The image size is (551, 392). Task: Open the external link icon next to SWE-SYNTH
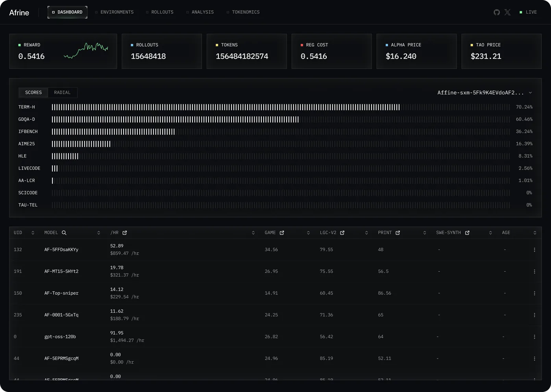[x=468, y=233]
